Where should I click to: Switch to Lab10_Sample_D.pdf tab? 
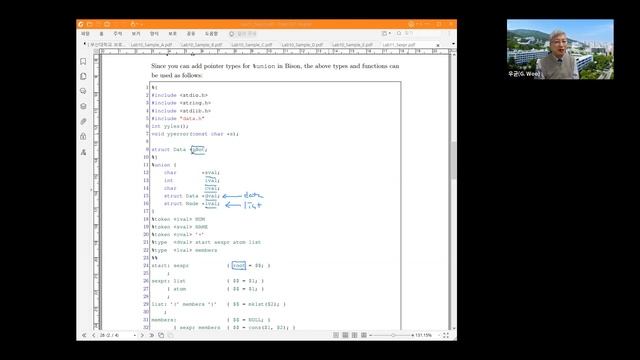(x=302, y=44)
